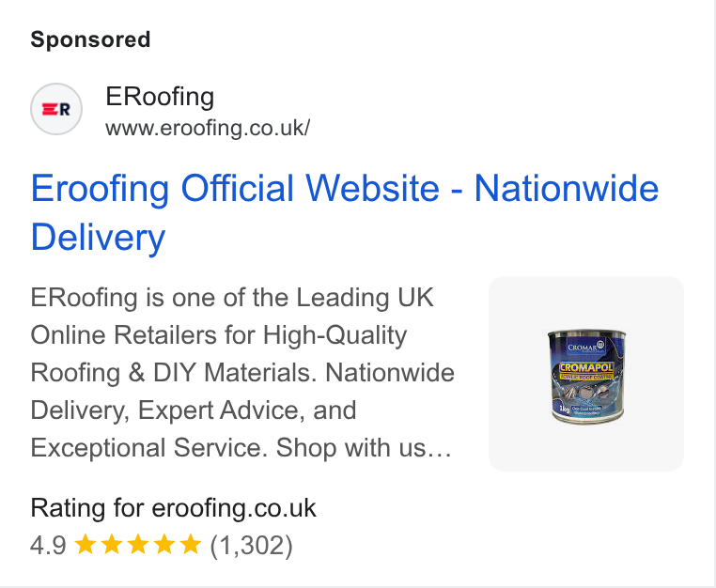Click the Sponsored label
This screenshot has width=716, height=588.
90,39
